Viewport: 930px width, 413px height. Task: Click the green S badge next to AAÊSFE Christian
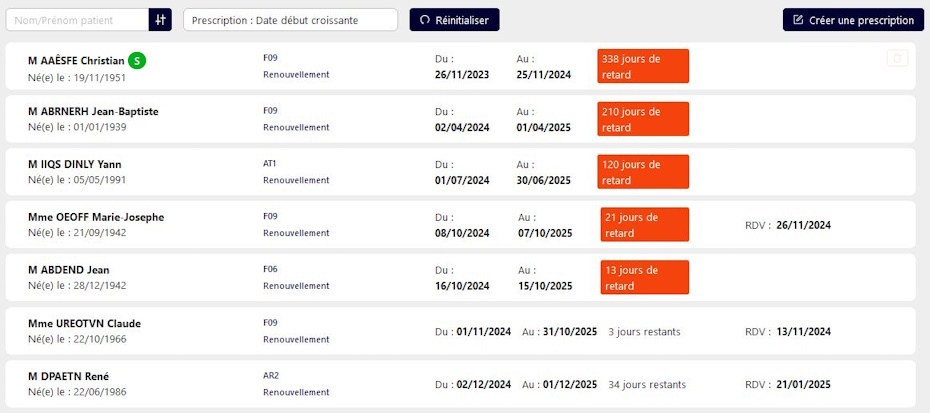[138, 61]
